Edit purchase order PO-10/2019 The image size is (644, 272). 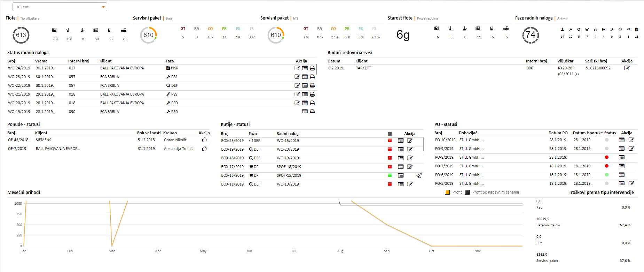tap(631, 140)
